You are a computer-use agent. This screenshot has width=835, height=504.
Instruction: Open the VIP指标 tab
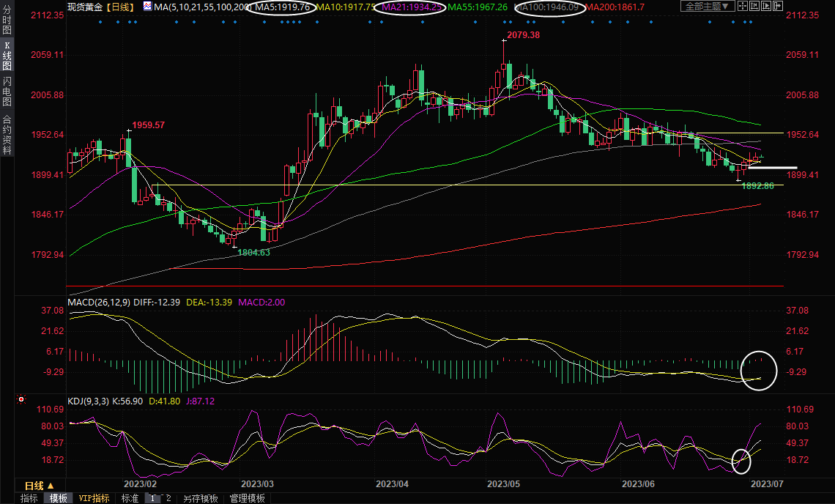coord(94,498)
